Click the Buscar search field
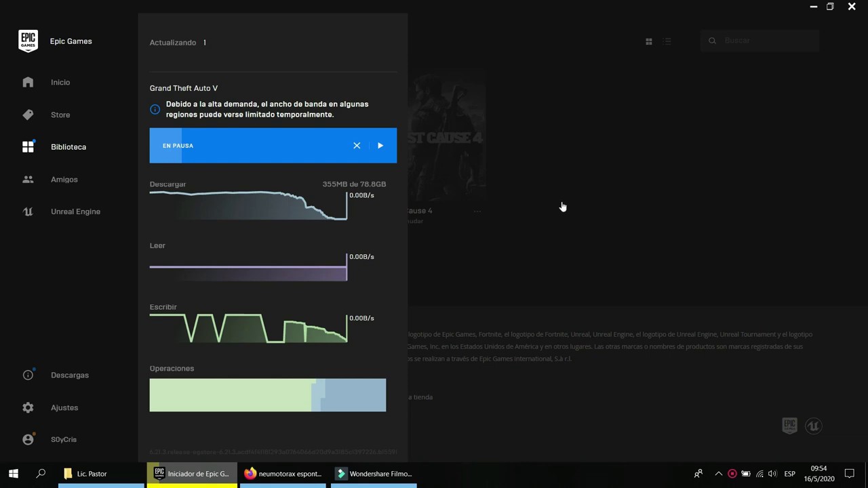The image size is (868, 488). (x=759, y=41)
